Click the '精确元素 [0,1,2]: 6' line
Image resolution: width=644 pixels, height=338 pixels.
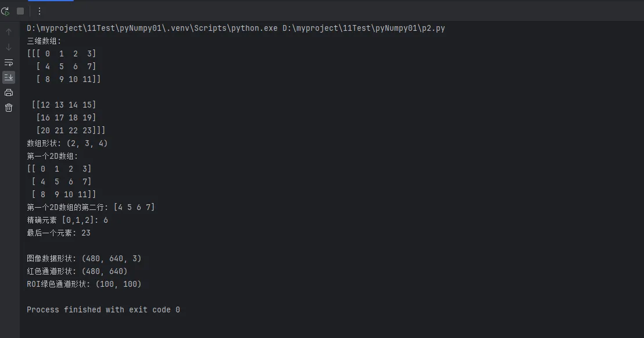pos(67,220)
